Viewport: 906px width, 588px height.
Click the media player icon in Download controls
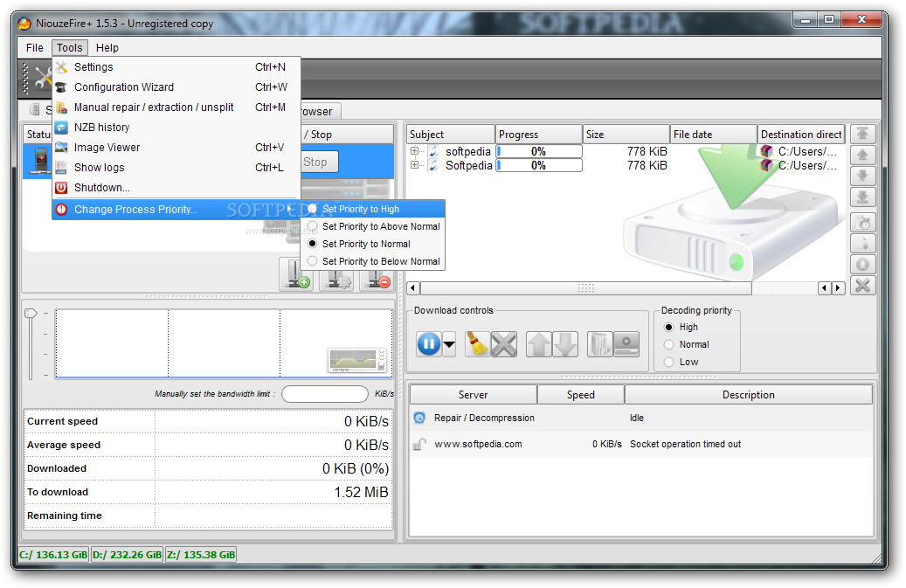click(626, 344)
